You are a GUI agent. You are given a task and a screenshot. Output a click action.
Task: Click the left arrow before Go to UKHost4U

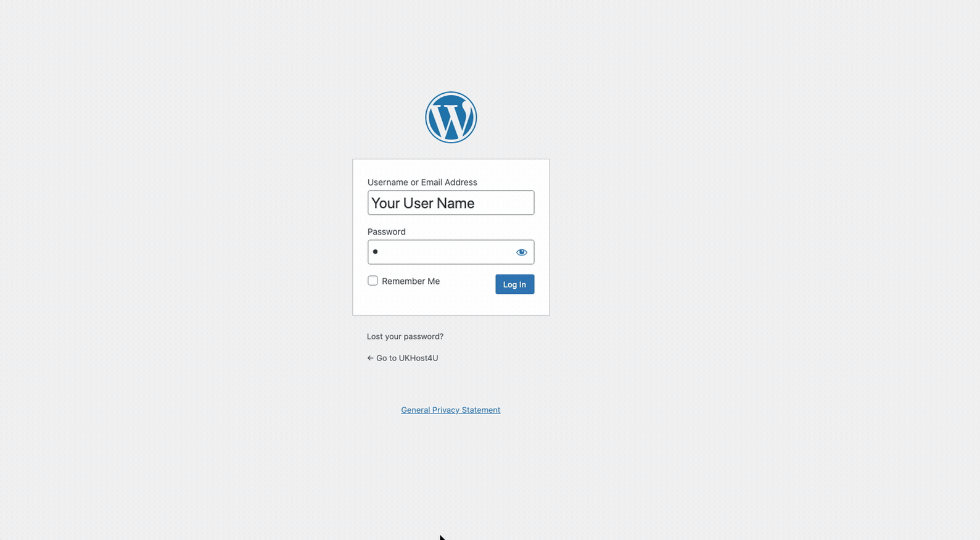370,358
